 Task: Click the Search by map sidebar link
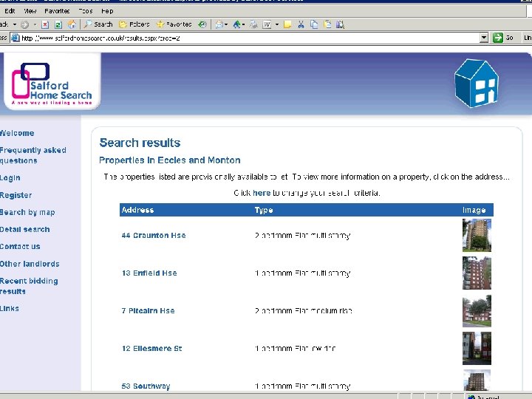click(27, 212)
